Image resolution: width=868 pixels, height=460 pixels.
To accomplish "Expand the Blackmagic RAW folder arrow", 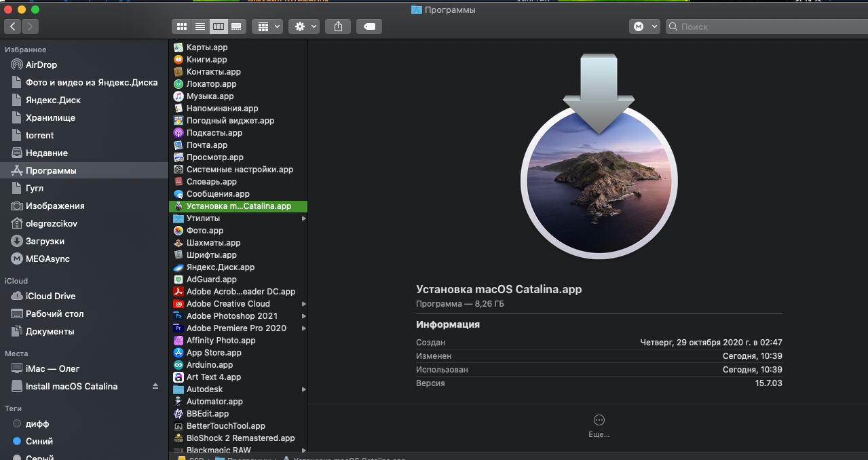I will [x=303, y=450].
